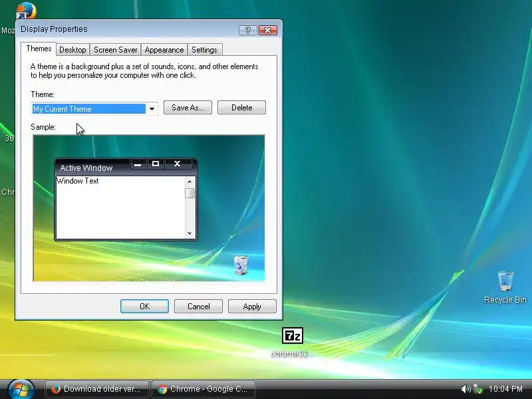The image size is (532, 399).
Task: Click the volume speaker icon in system tray
Action: pyautogui.click(x=466, y=389)
